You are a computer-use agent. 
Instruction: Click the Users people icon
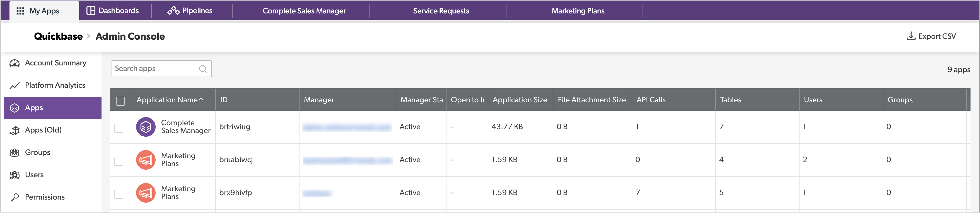[x=15, y=175]
